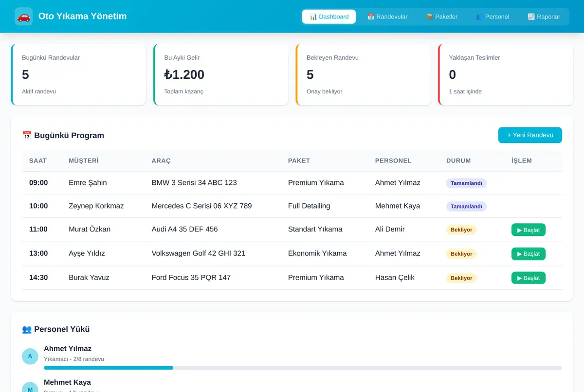Image resolution: width=584 pixels, height=392 pixels.
Task: Select customer name Emre Şahin
Action: [88, 183]
